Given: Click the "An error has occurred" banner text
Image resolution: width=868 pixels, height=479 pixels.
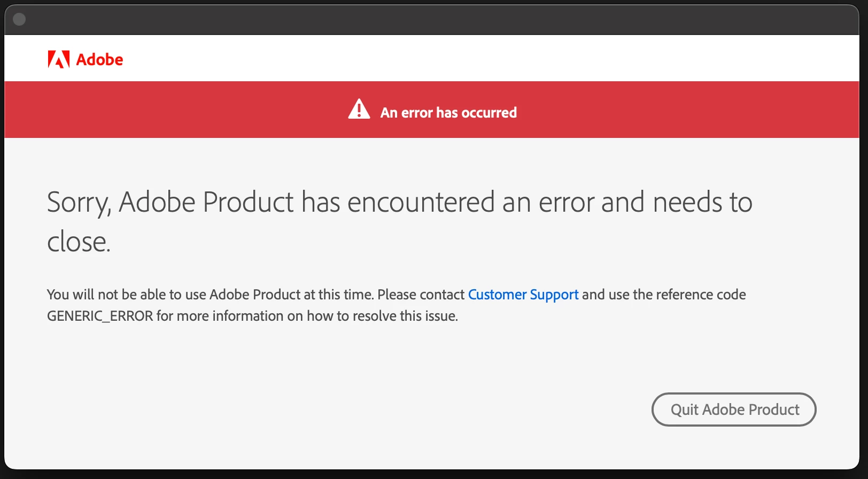Looking at the screenshot, I should tap(448, 113).
